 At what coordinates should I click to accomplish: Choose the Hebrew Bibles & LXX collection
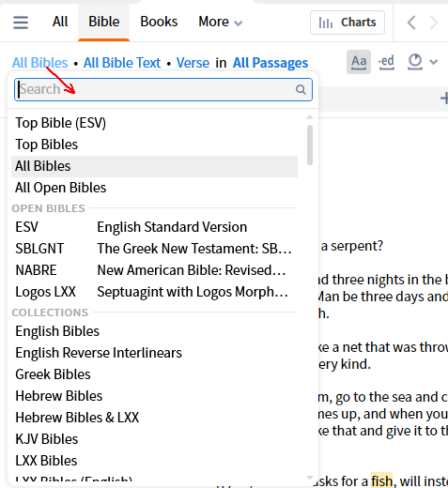tap(154, 418)
